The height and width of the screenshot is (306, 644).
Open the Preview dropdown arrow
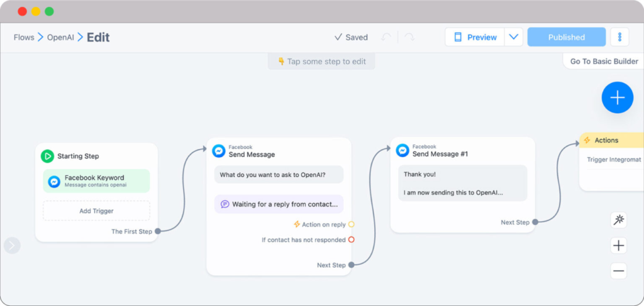(513, 37)
